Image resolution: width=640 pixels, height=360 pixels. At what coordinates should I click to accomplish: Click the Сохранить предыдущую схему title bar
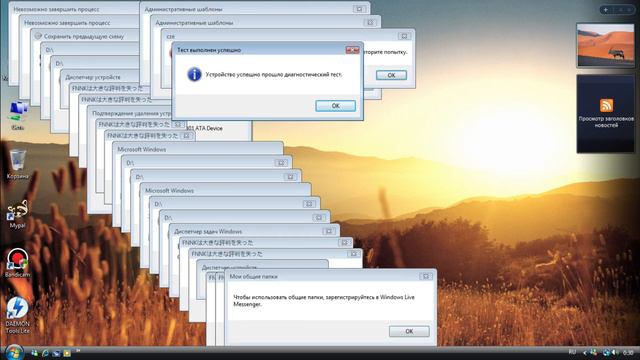(x=84, y=36)
